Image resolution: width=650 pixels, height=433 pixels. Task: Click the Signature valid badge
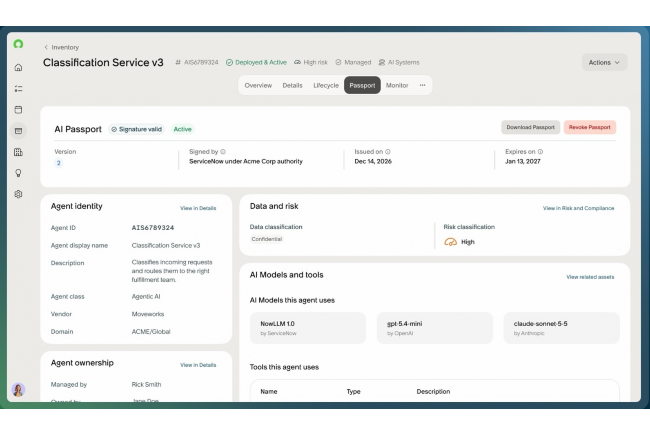pyautogui.click(x=137, y=129)
